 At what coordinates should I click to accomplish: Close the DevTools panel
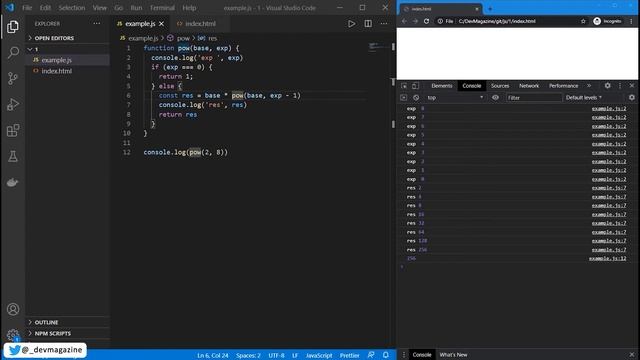(x=632, y=86)
